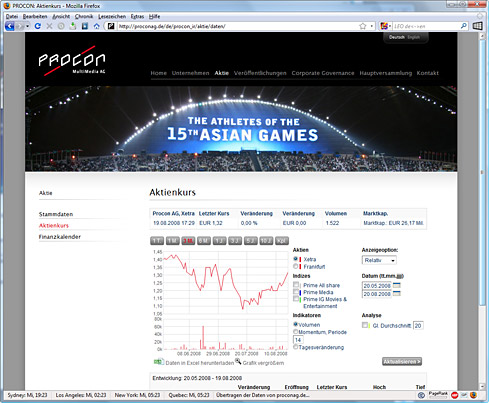Click the start date field 20.05.2008
Viewport: 489px width, 403px height.
(377, 286)
